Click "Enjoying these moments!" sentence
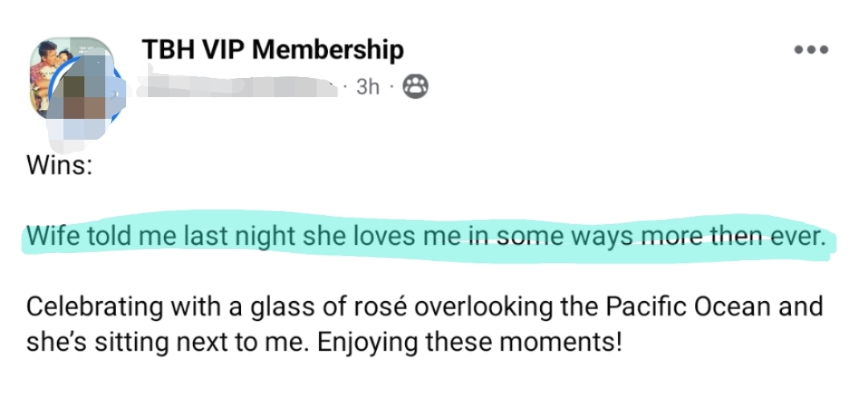The height and width of the screenshot is (395, 868). pos(469,342)
